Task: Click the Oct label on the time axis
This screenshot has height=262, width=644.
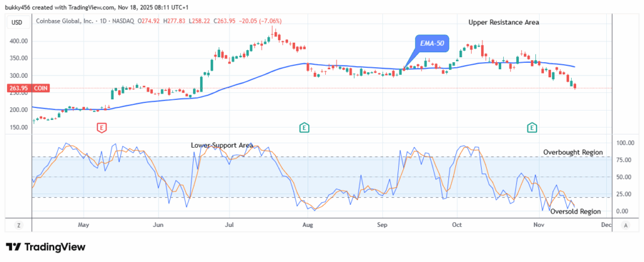Action: click(x=457, y=225)
